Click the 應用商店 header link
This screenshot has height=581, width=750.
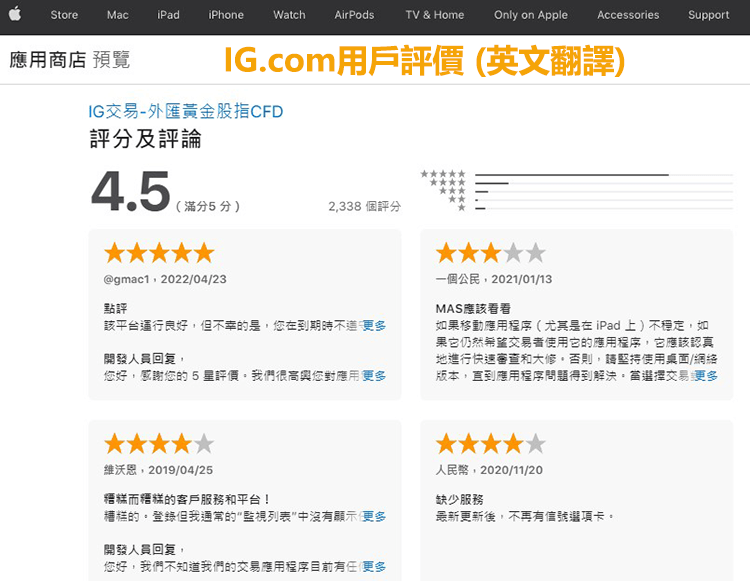[48, 60]
